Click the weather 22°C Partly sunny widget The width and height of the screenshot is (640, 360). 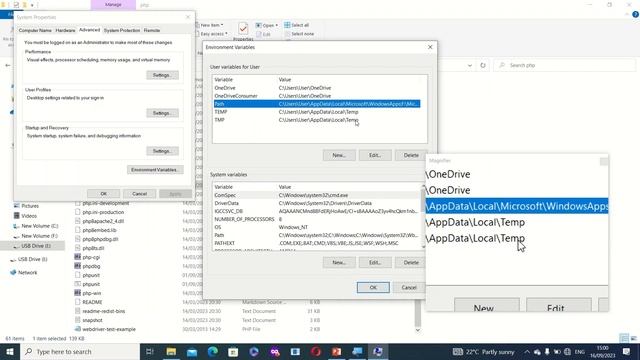point(484,352)
